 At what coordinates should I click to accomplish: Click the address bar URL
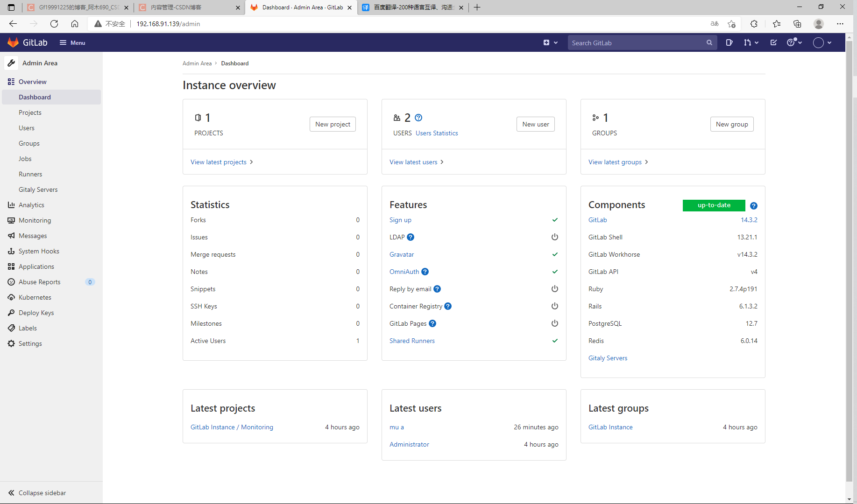click(168, 24)
